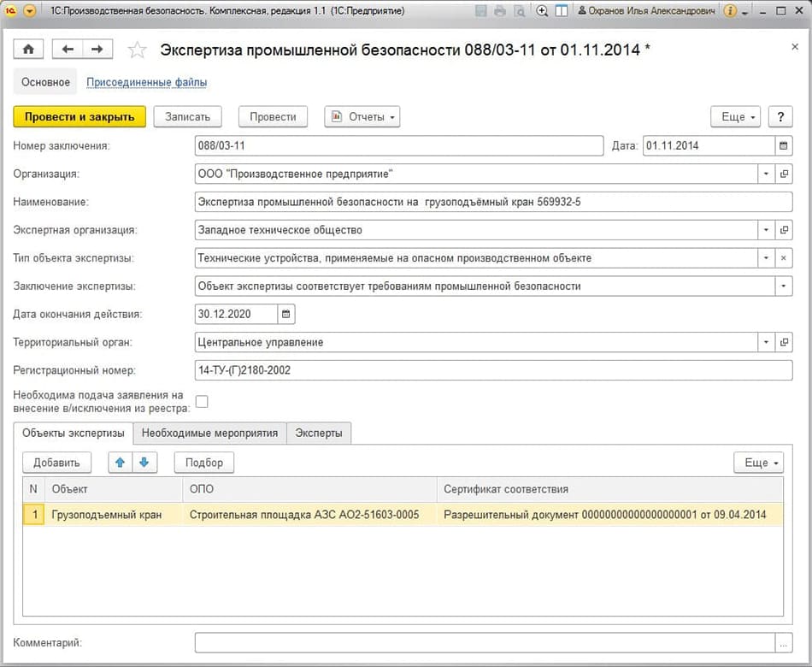
Task: Focus the Дата окончания действия field
Action: pyautogui.click(x=236, y=314)
